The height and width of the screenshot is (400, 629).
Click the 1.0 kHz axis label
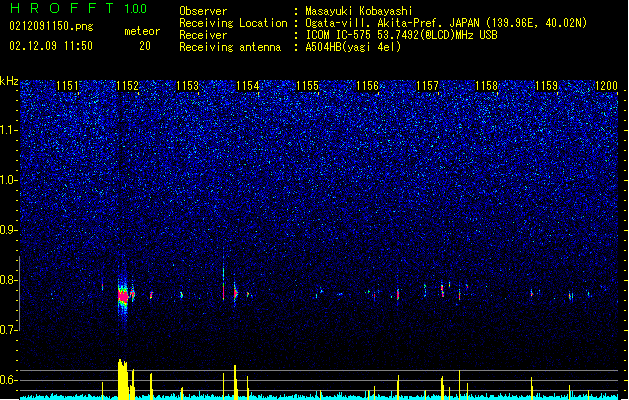click(9, 180)
